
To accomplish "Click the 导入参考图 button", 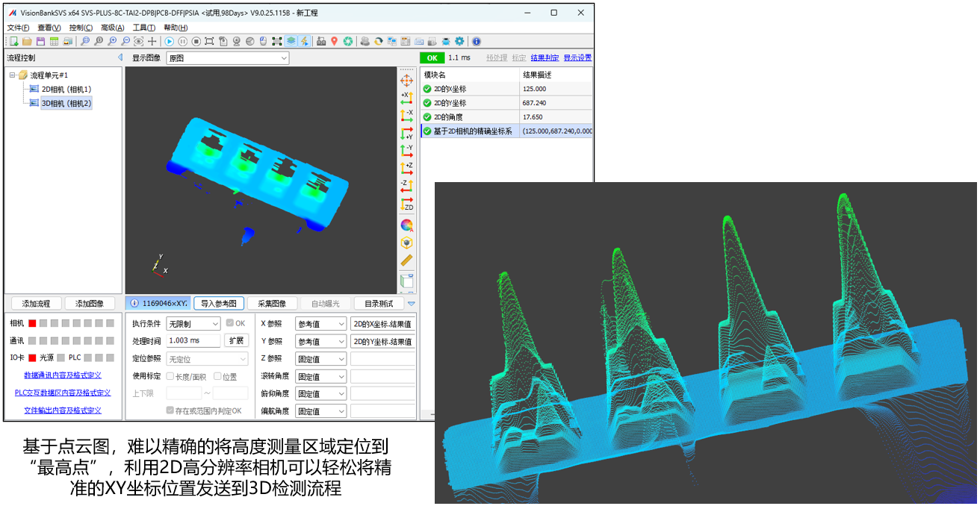I will pos(219,304).
